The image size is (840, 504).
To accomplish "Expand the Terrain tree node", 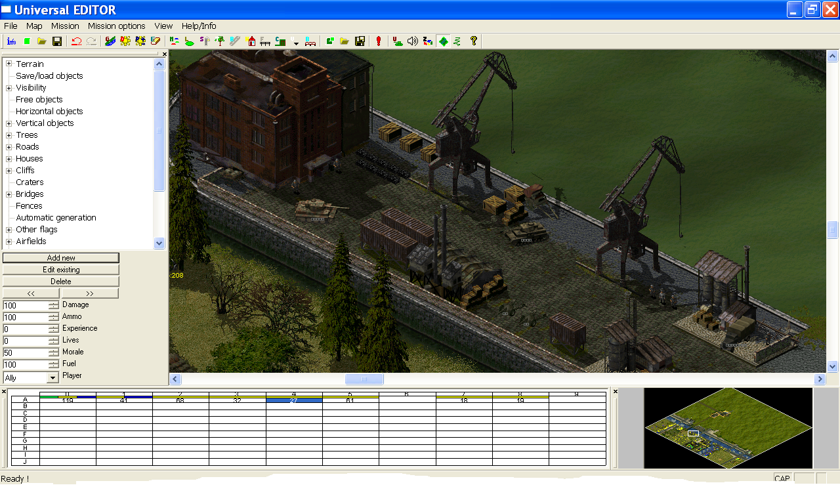I will (x=9, y=64).
